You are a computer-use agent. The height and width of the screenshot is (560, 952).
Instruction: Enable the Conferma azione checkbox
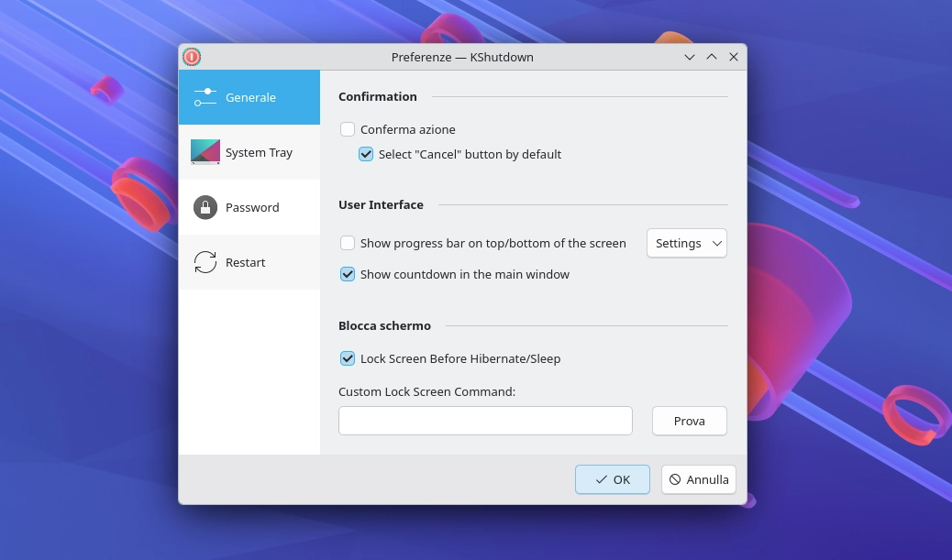(348, 130)
